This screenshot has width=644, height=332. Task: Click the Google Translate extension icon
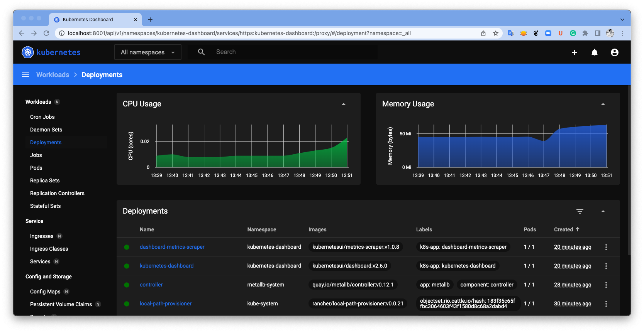click(x=511, y=33)
